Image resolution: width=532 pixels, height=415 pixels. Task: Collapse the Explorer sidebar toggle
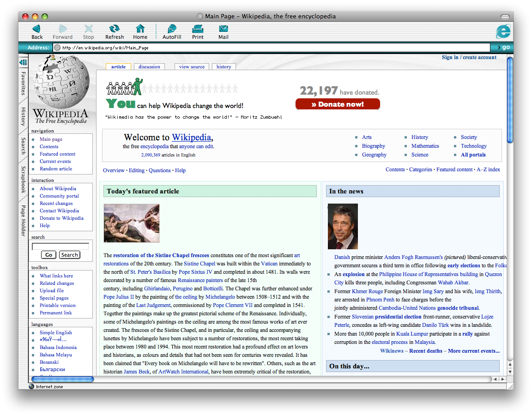point(24,62)
